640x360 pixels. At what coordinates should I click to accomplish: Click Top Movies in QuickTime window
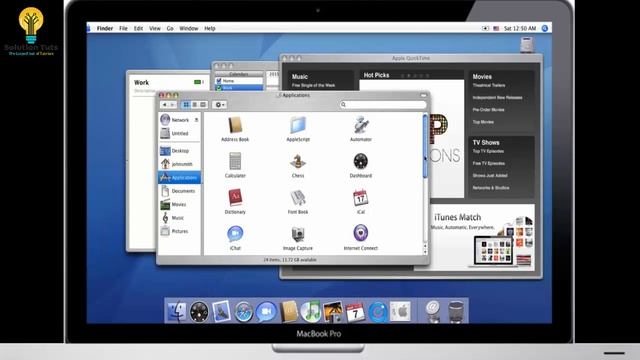tap(483, 122)
